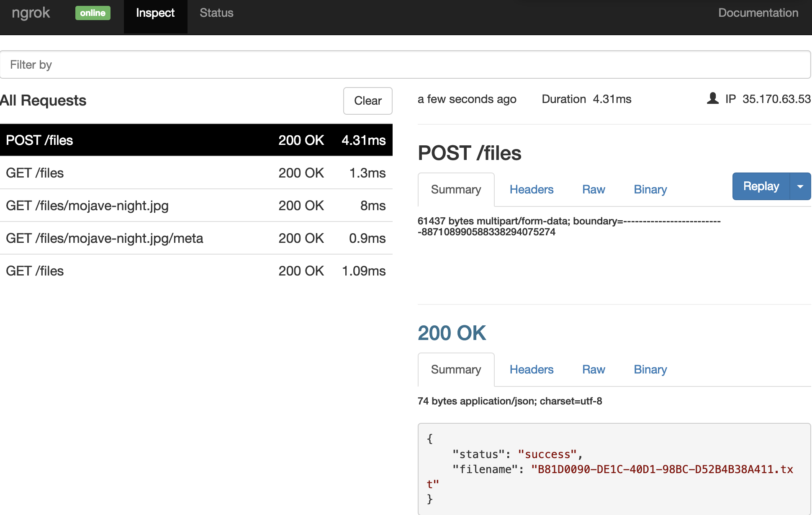The image size is (812, 515).
Task: Open request Raw tab
Action: [593, 190]
